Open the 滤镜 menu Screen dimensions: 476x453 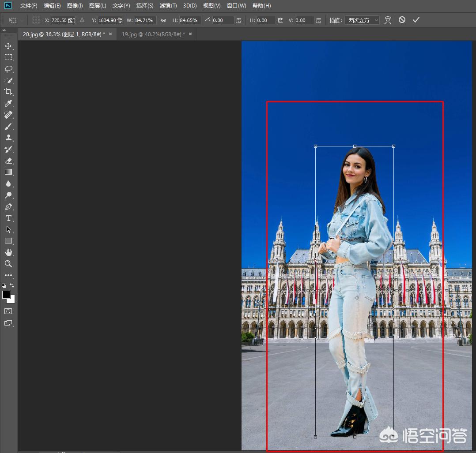point(168,6)
